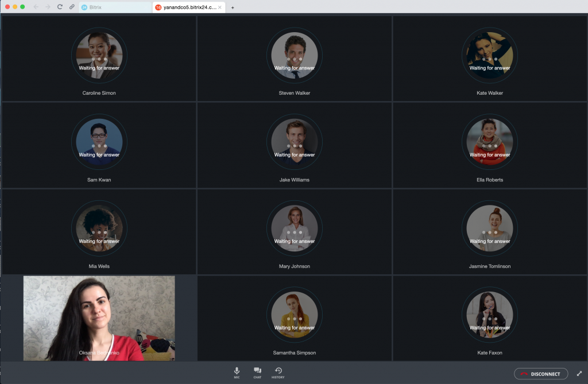Viewport: 588px width, 384px height.
Task: Select Steven Walker's participant avatar
Action: pyautogui.click(x=295, y=56)
